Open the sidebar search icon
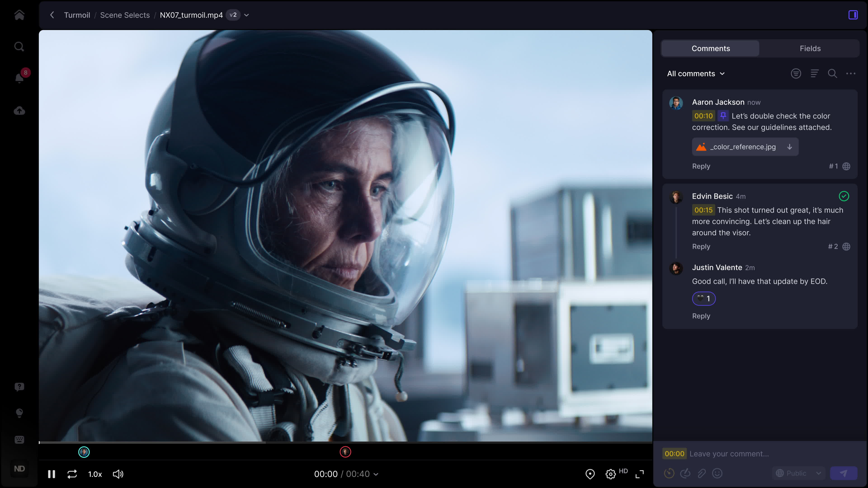 coord(19,47)
